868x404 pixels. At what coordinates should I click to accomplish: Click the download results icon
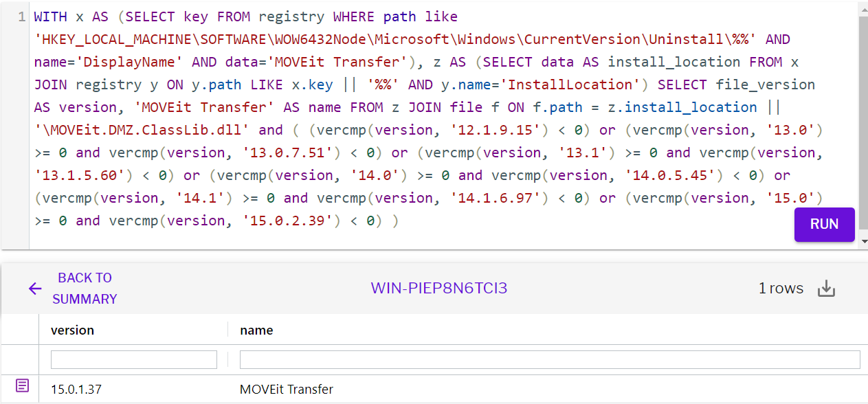click(x=825, y=288)
